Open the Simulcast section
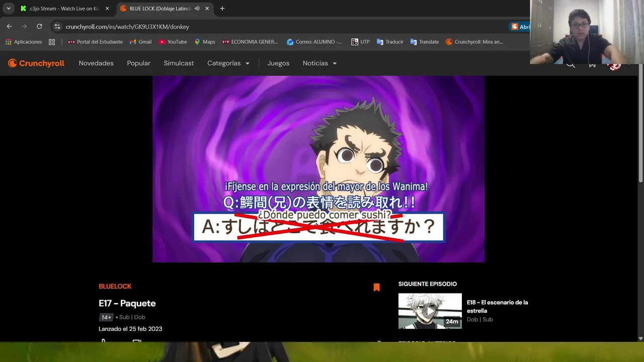Viewport: 644px width, 362px height. coord(179,63)
